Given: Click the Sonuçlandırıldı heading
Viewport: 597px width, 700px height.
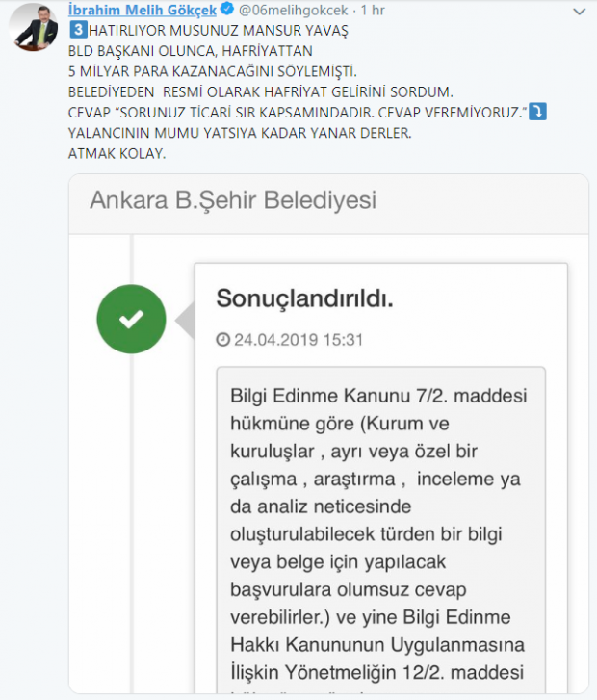Looking at the screenshot, I should [x=304, y=298].
